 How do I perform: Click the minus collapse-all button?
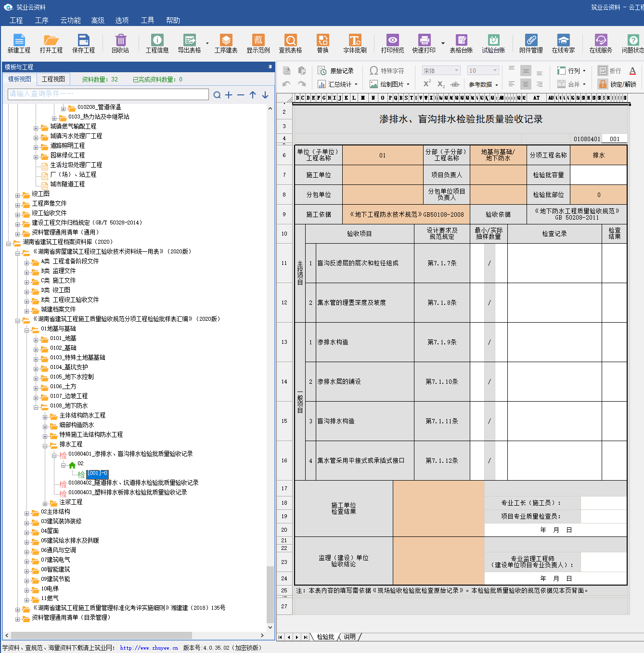(241, 95)
